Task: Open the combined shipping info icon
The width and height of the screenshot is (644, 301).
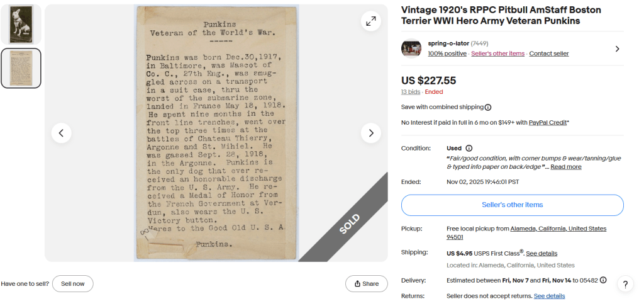Action: point(488,107)
